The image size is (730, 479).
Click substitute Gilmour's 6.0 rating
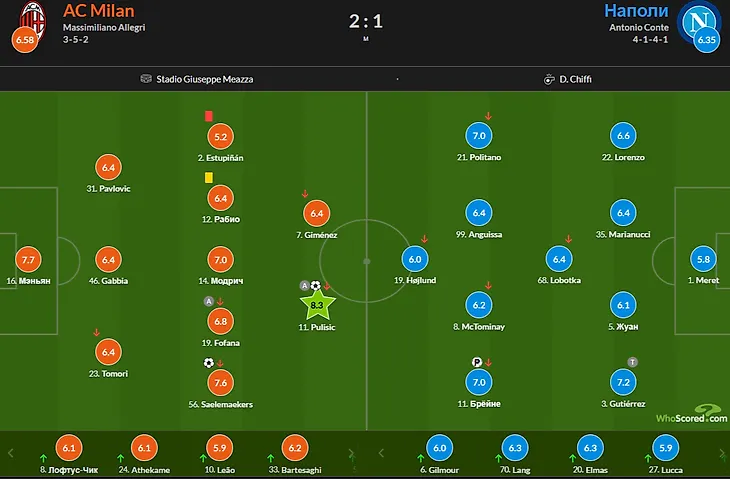(439, 449)
